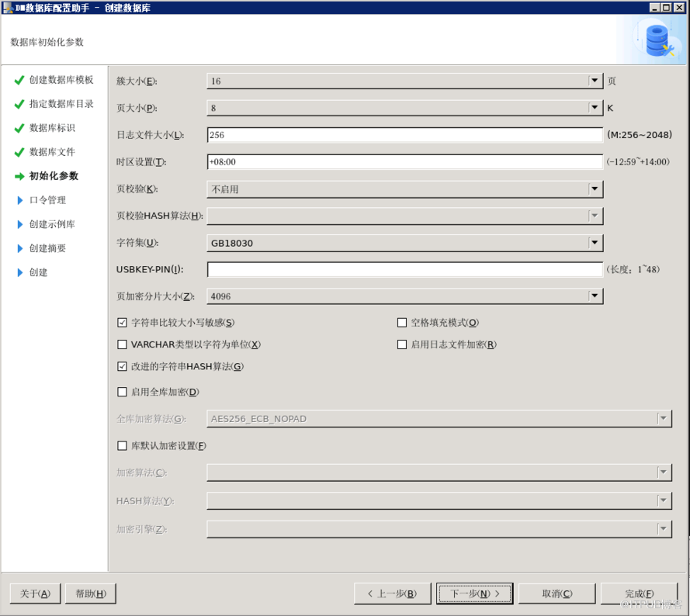Click the 取消(C) button
The image size is (690, 616).
click(557, 594)
